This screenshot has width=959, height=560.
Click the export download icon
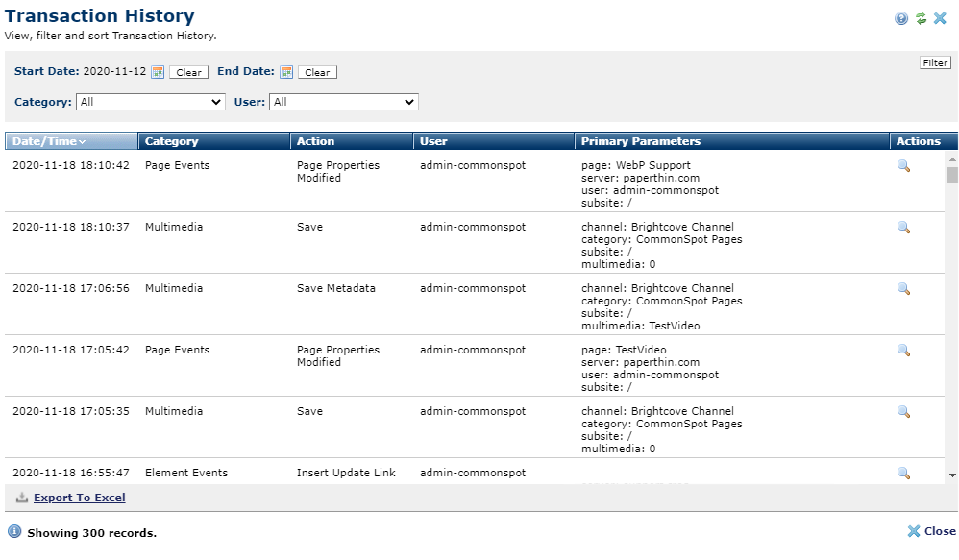tap(22, 498)
